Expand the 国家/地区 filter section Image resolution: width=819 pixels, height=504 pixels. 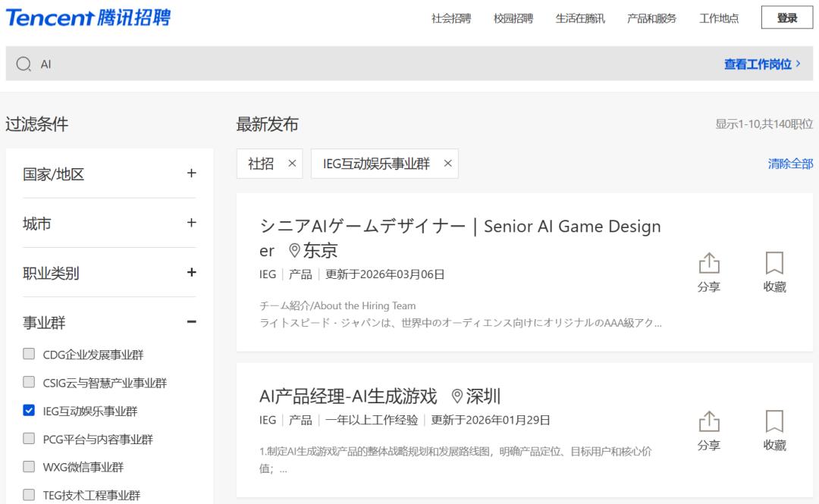click(x=191, y=174)
